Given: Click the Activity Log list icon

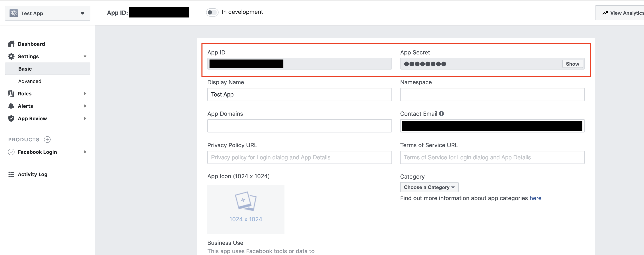Looking at the screenshot, I should point(11,174).
